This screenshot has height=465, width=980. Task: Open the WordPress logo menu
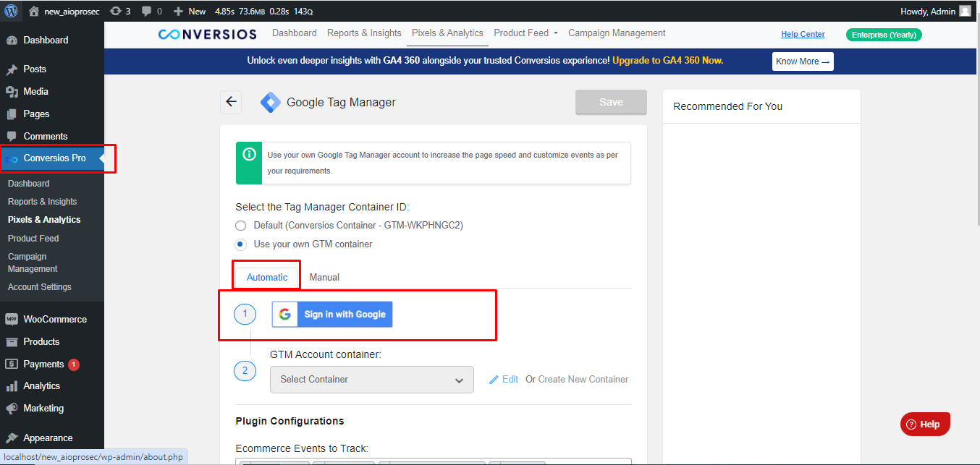(x=10, y=11)
